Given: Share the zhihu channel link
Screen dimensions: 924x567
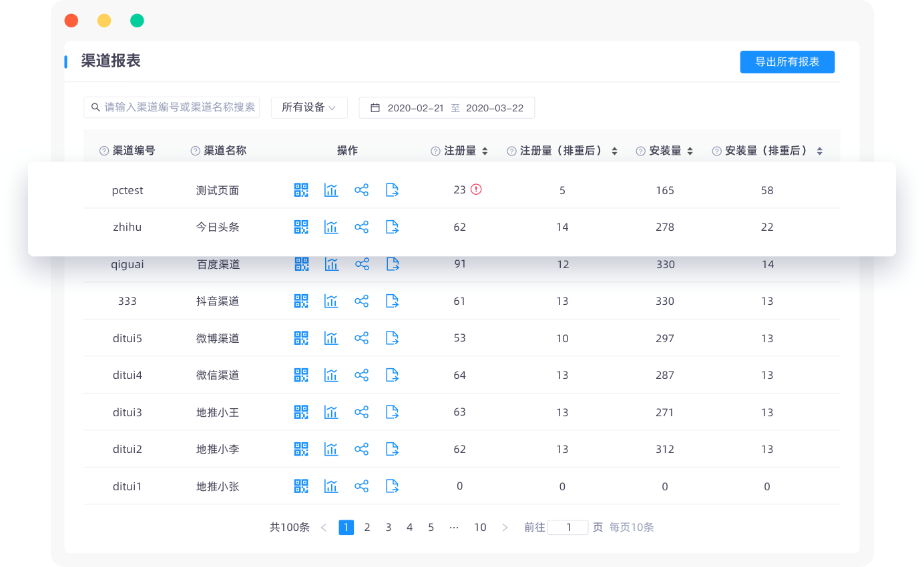Looking at the screenshot, I should 362,227.
